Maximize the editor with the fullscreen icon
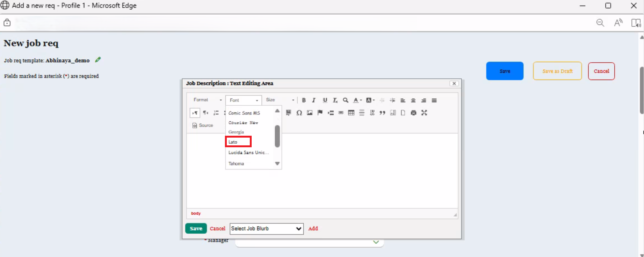Screen dimensions: 644x257 (x=424, y=113)
